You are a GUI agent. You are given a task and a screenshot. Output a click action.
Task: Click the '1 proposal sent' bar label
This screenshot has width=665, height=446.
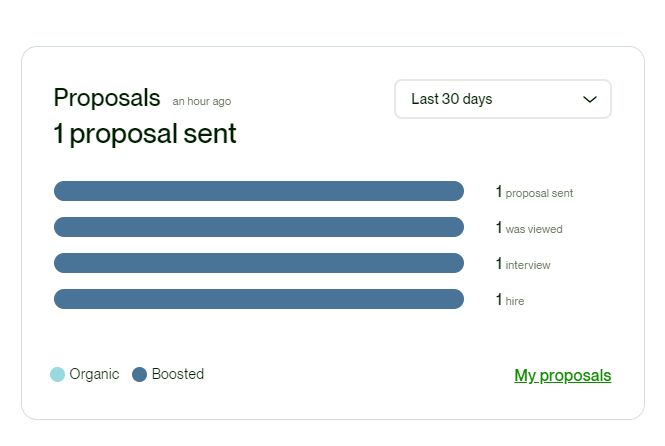point(534,192)
